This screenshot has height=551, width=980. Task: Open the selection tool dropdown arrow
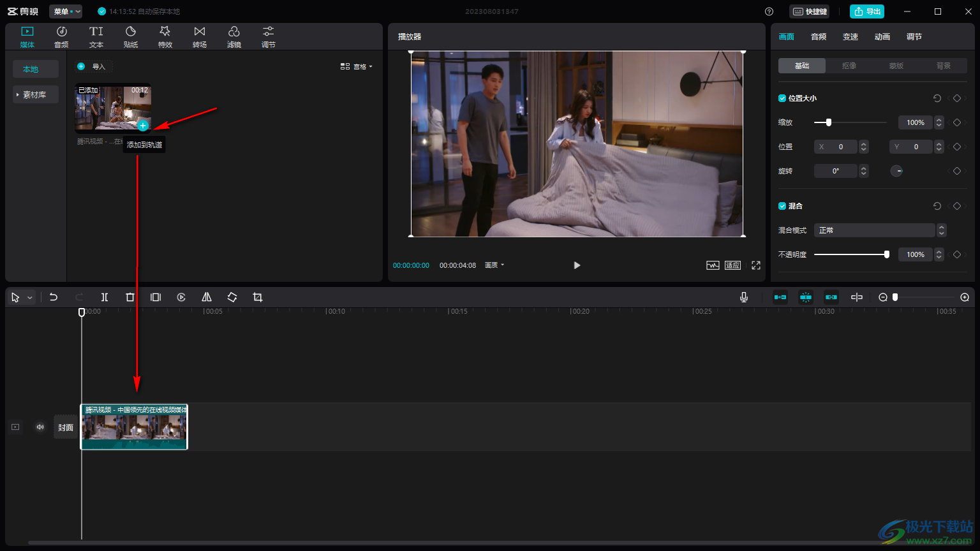[x=29, y=298]
